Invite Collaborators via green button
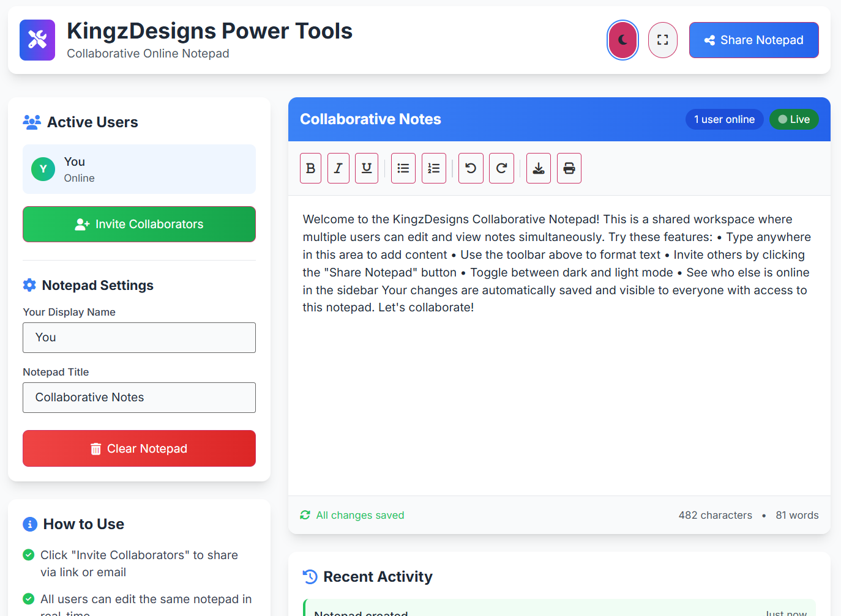This screenshot has height=616, width=841. coord(139,224)
